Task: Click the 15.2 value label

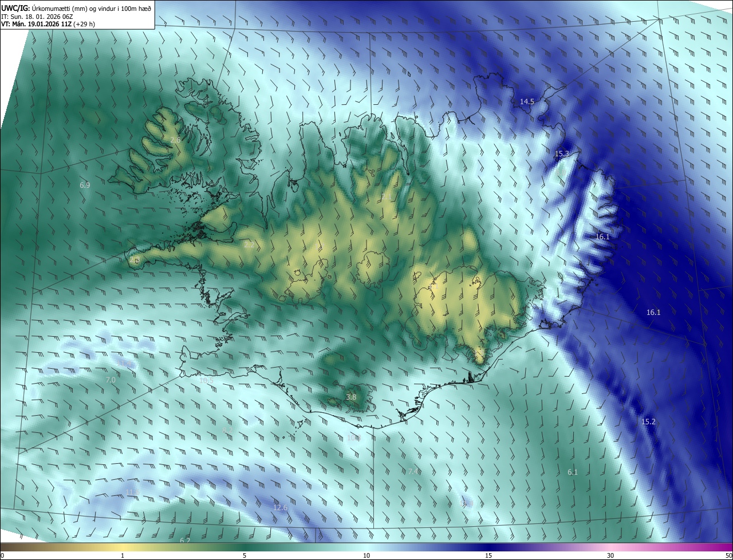Action: tap(648, 421)
